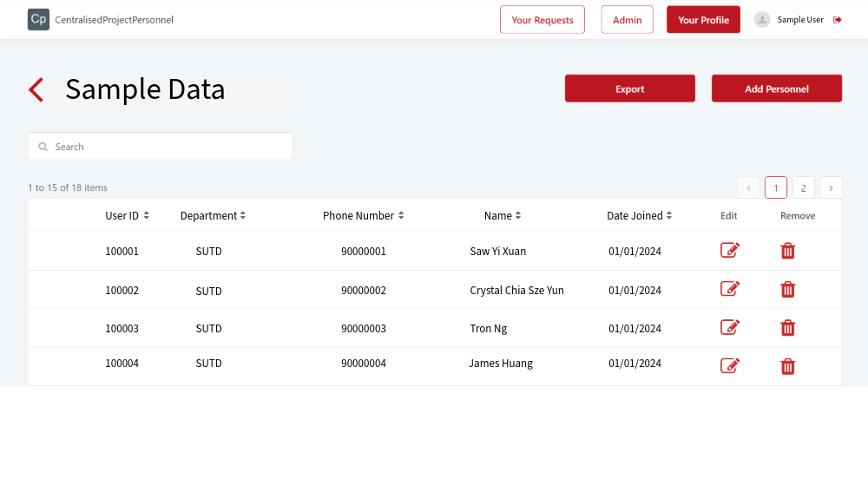Image resolution: width=868 pixels, height=492 pixels.
Task: Open edit form for Tron Ng
Action: click(x=730, y=327)
